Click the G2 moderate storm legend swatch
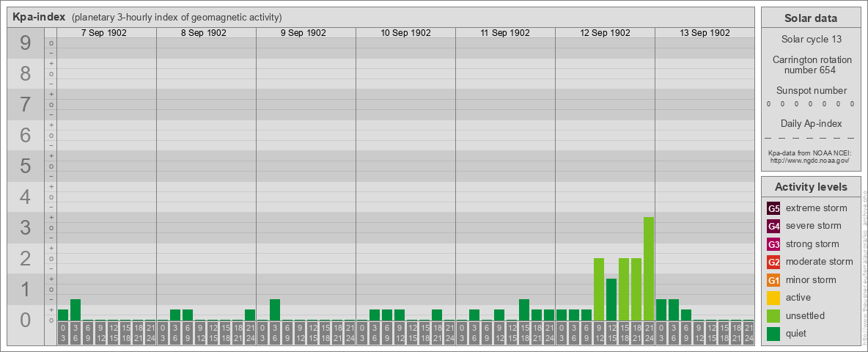 (x=773, y=262)
